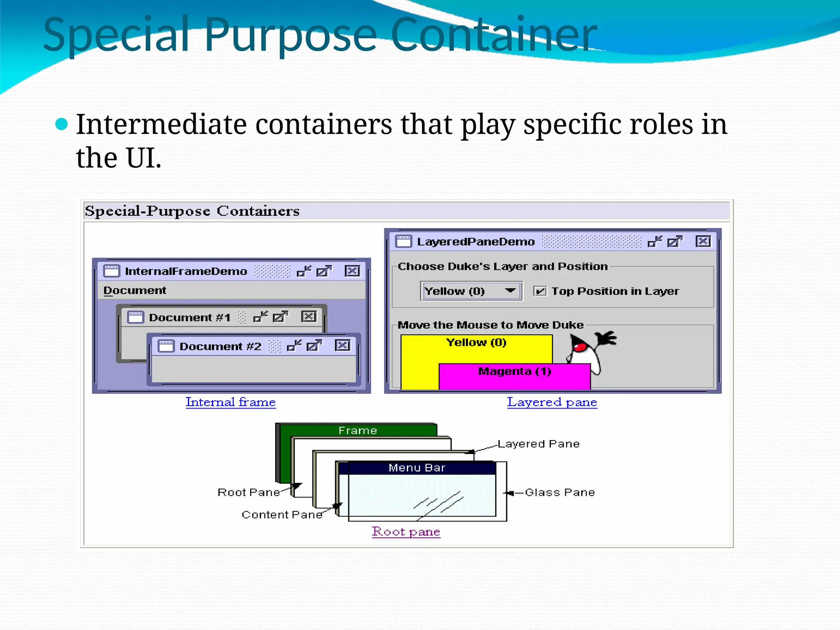Click the InternalFrameDemo window system icon

pos(111,271)
